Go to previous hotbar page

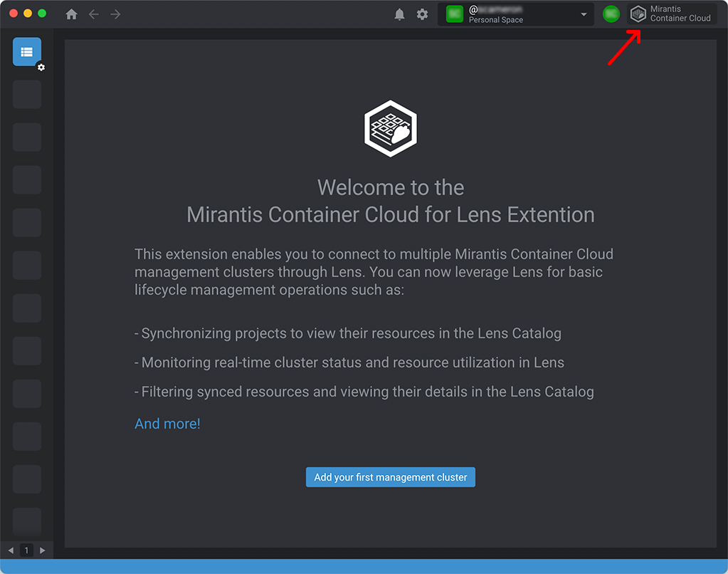[x=11, y=550]
